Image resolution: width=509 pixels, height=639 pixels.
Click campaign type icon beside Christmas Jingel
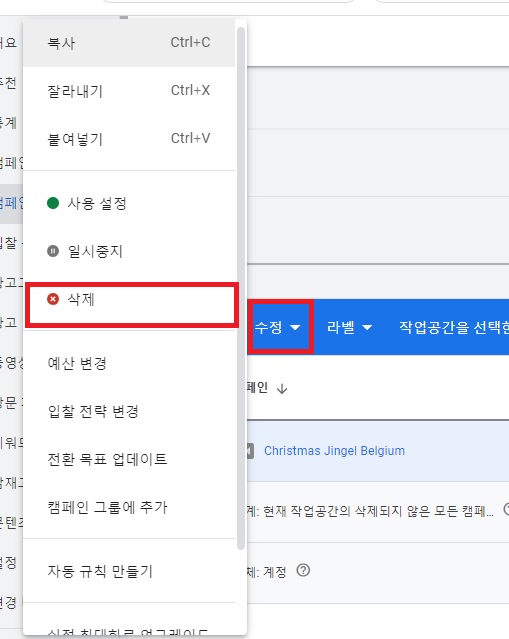(249, 451)
